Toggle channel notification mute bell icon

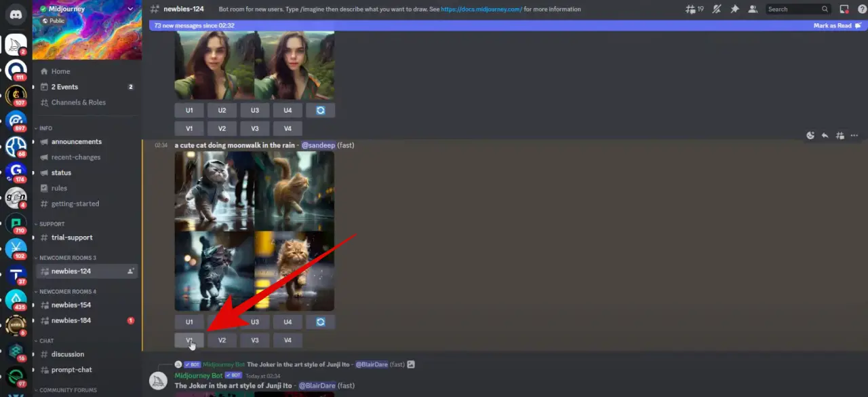click(717, 10)
